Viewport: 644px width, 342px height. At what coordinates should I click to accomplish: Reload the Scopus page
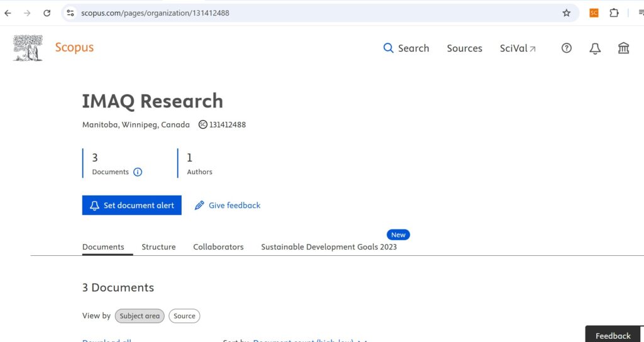[47, 13]
